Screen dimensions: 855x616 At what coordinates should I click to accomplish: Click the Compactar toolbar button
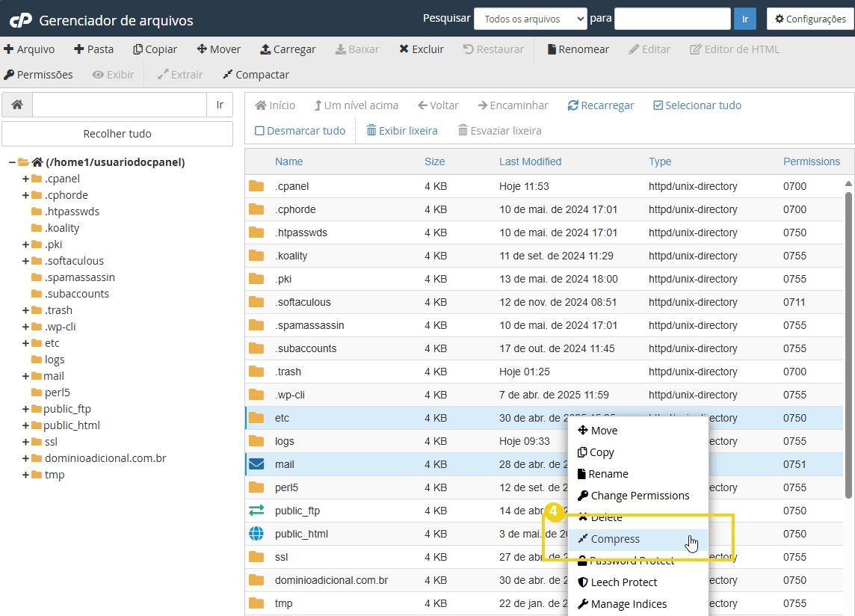[x=256, y=75]
